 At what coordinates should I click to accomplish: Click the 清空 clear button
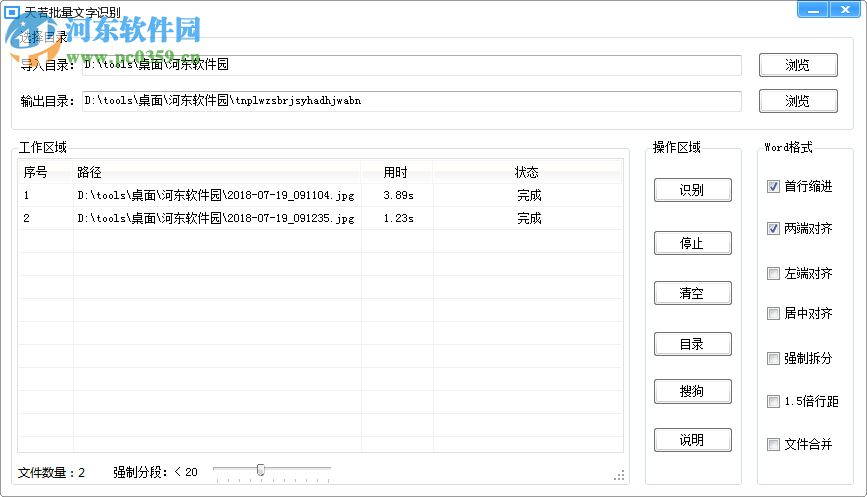pos(692,292)
